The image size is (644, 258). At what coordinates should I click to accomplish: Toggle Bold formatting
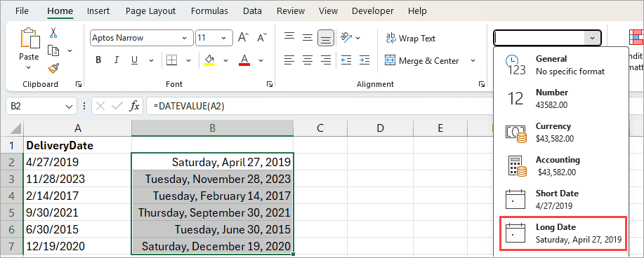click(98, 60)
